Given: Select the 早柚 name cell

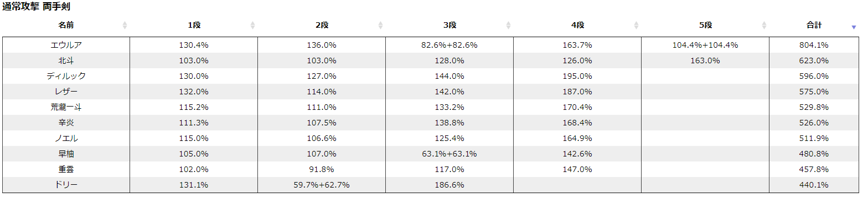Looking at the screenshot, I should coord(66,154).
